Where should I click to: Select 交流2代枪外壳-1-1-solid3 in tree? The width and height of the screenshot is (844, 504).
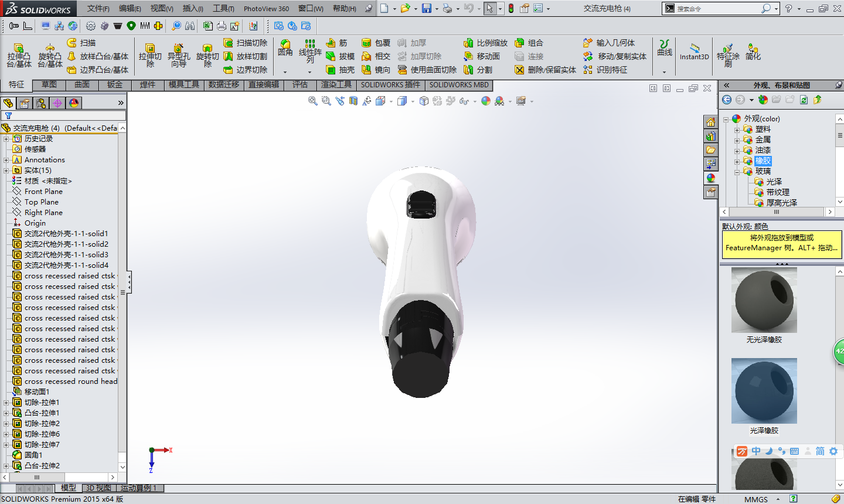[66, 255]
